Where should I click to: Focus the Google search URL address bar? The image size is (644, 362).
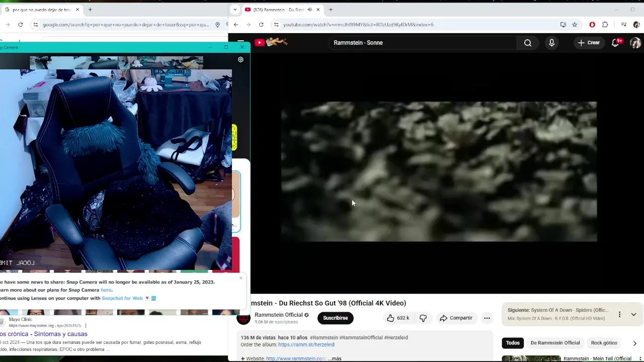(x=126, y=25)
